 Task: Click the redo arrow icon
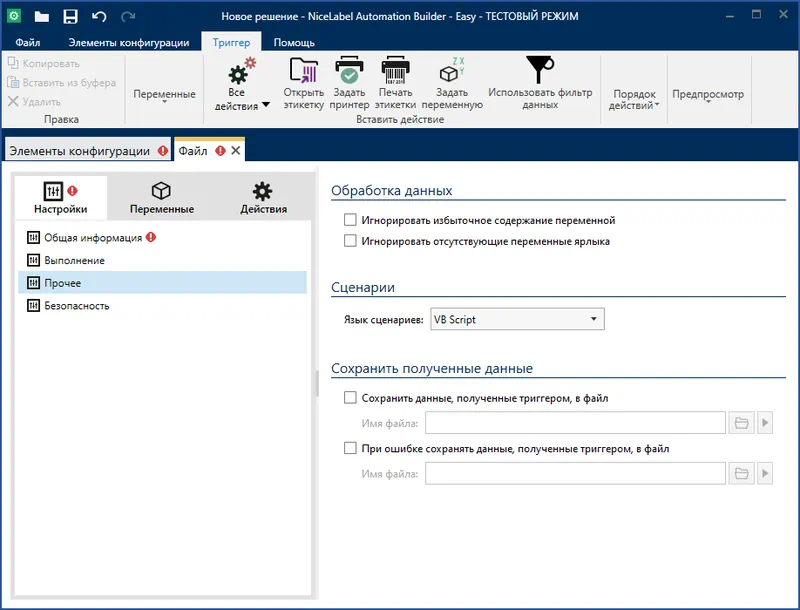[x=128, y=16]
